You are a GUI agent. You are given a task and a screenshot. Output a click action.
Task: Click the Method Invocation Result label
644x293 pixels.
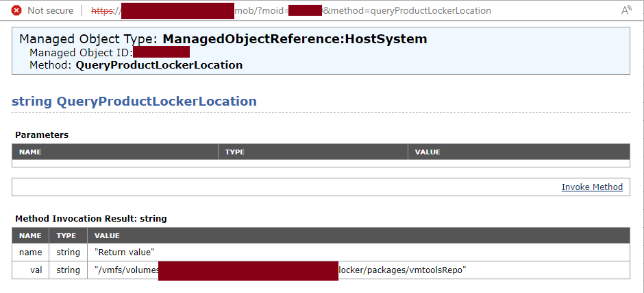pos(91,218)
